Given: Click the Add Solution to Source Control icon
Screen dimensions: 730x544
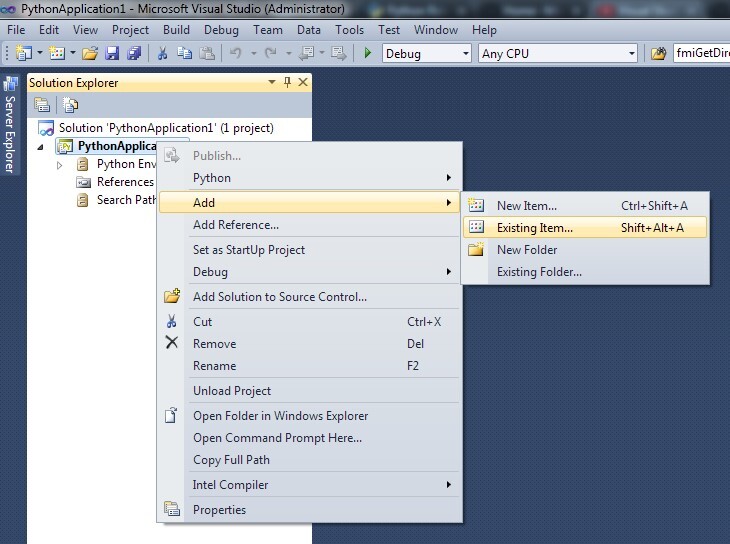Looking at the screenshot, I should coord(172,296).
